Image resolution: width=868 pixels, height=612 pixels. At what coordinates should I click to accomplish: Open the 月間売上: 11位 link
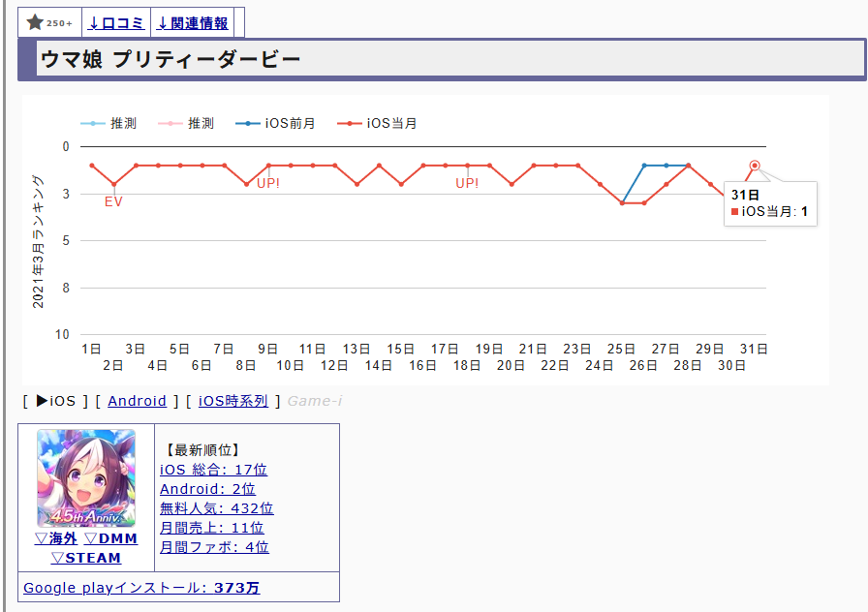[x=212, y=528]
